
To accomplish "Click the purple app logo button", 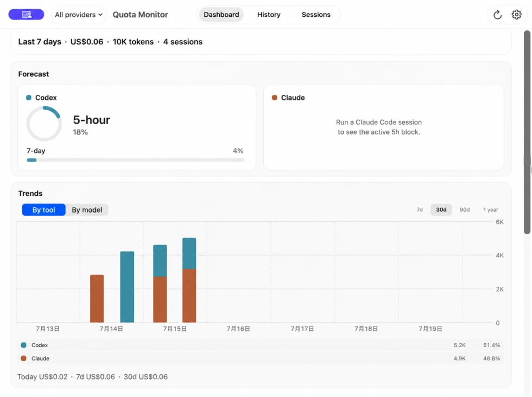I will click(x=26, y=15).
